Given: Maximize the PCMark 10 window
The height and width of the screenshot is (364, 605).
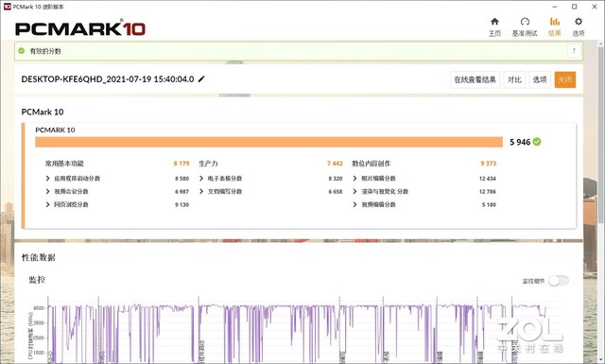Looking at the screenshot, I should click(574, 7).
